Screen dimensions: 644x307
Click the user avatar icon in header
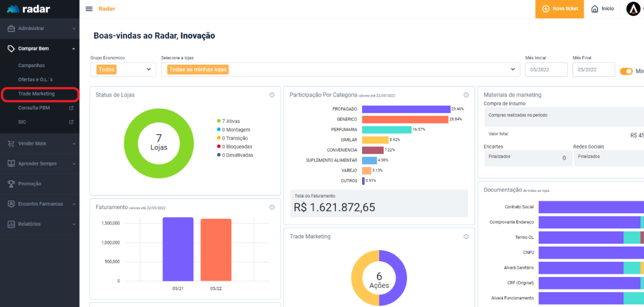(633, 9)
